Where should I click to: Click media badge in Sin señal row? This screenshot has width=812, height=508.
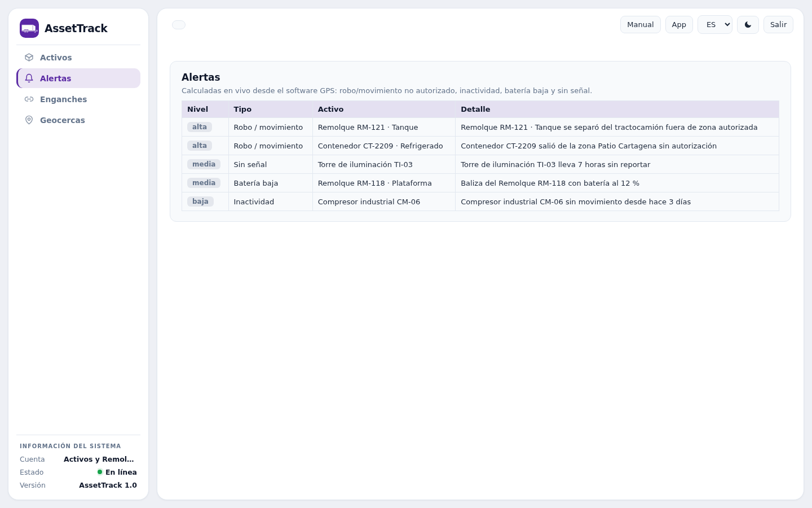[204, 164]
